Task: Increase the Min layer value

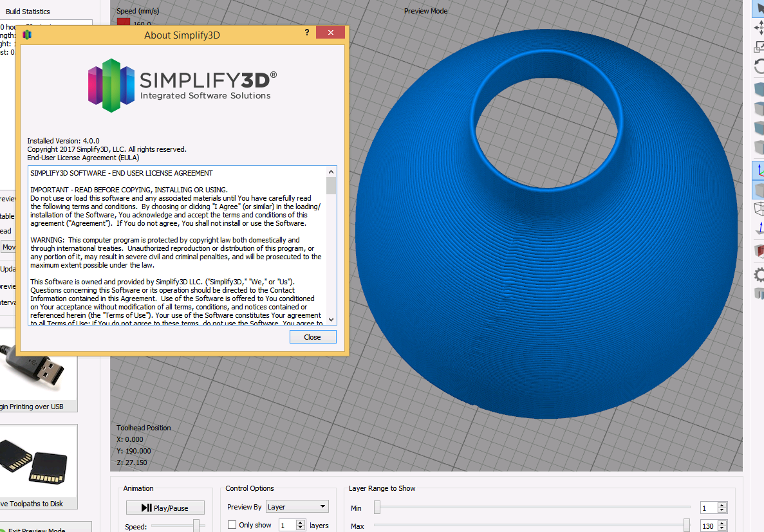Action: coord(723,505)
